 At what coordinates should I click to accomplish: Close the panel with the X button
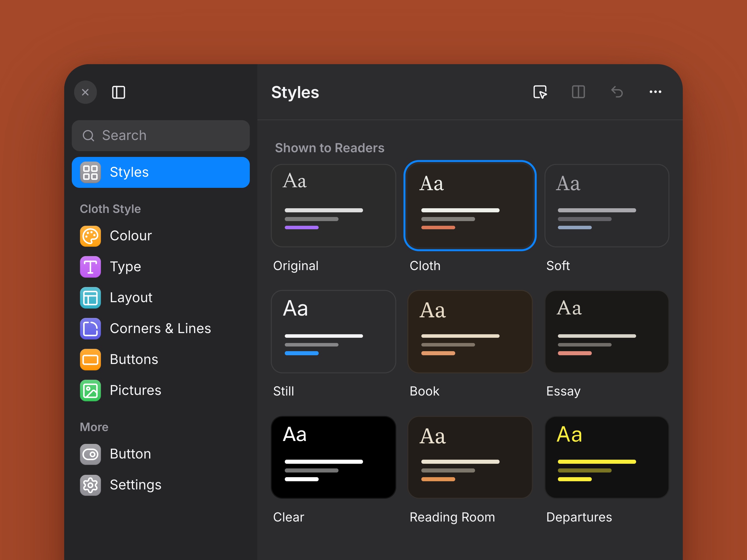click(x=85, y=92)
